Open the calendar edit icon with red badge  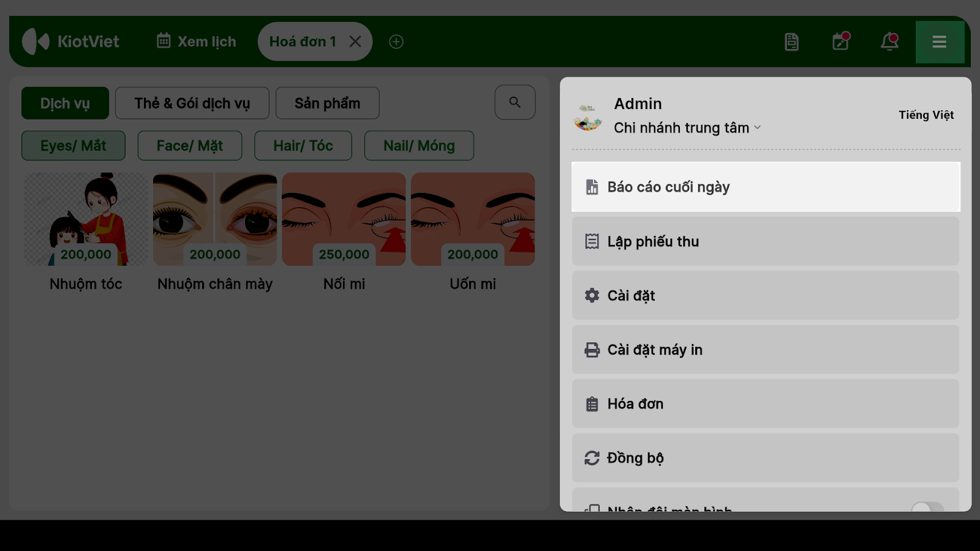pos(840,41)
